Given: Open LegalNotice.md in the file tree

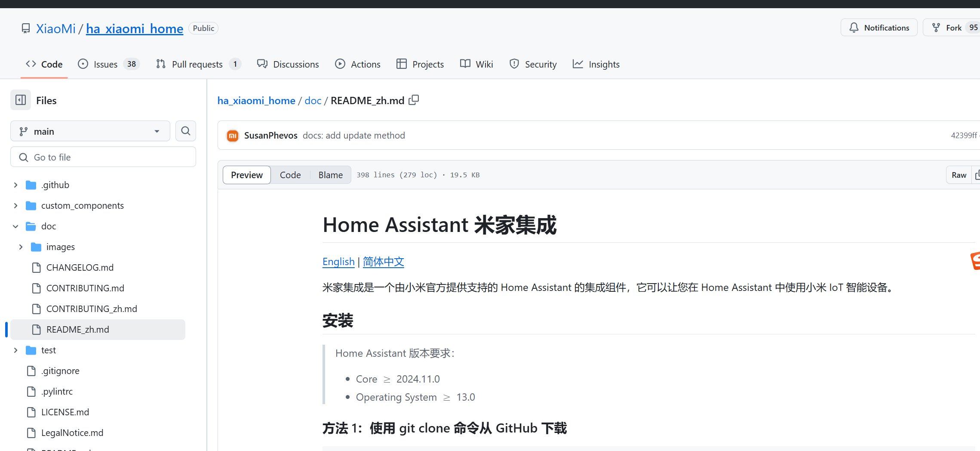Looking at the screenshot, I should [72, 433].
